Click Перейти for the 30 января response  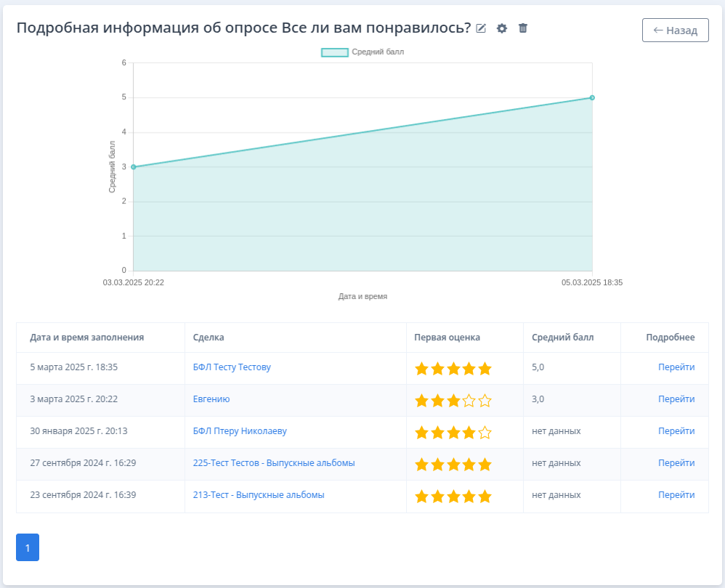coord(676,431)
